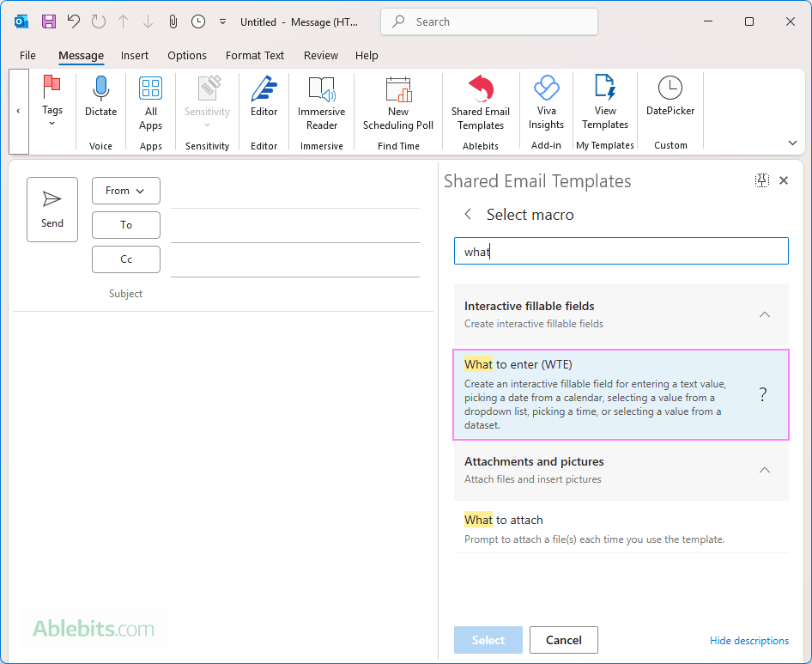Click the To recipients field
The width and height of the screenshot is (812, 664).
tap(295, 225)
